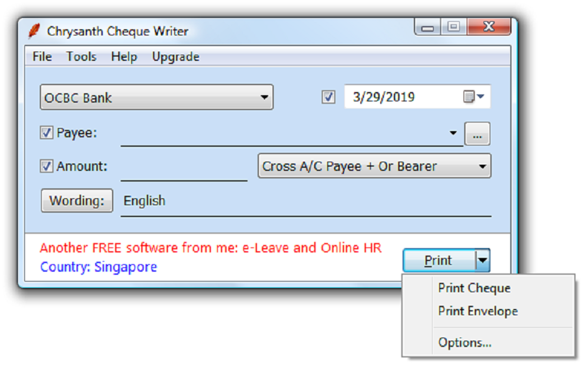Open the File menu
The width and height of the screenshot is (588, 373).
42,57
